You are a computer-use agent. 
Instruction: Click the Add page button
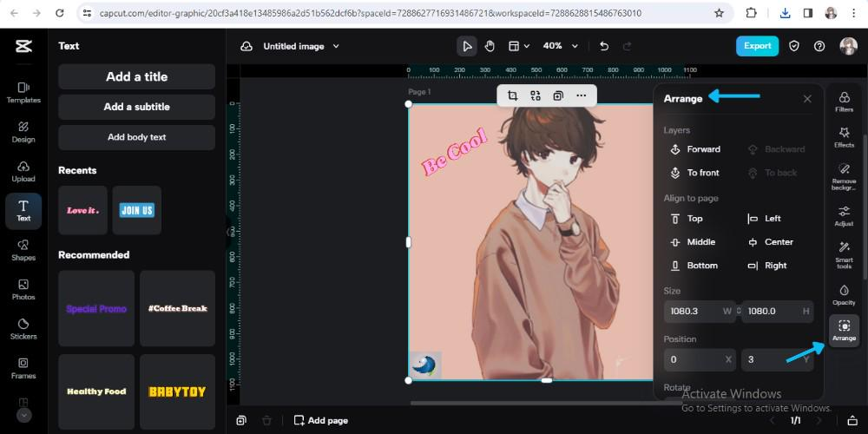tap(321, 421)
